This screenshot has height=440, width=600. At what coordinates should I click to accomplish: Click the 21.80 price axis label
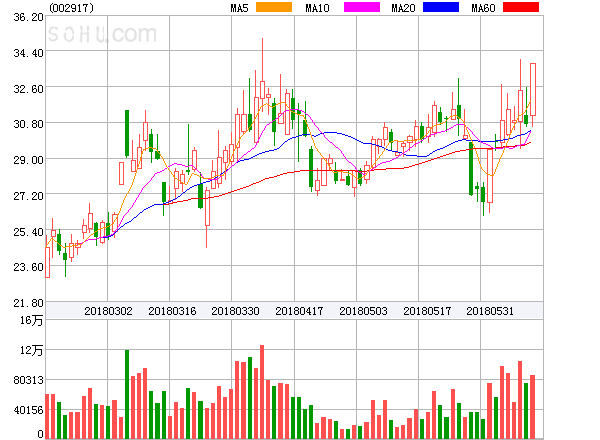28,303
